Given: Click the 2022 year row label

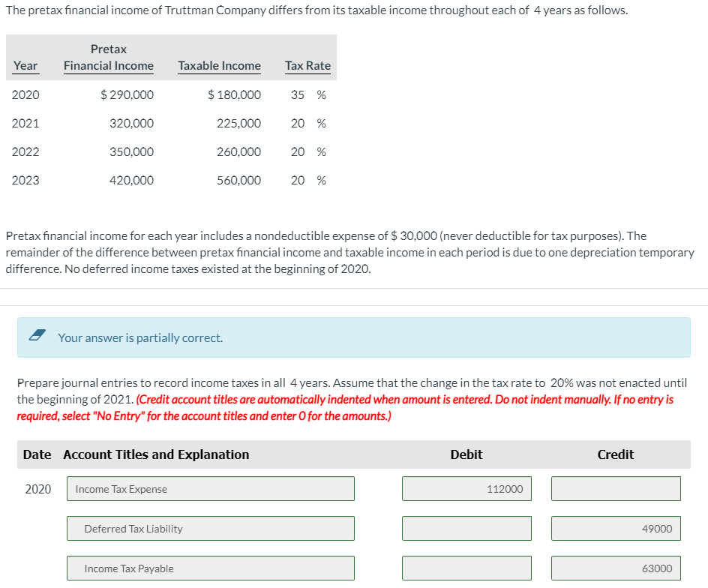Looking at the screenshot, I should [x=25, y=151].
